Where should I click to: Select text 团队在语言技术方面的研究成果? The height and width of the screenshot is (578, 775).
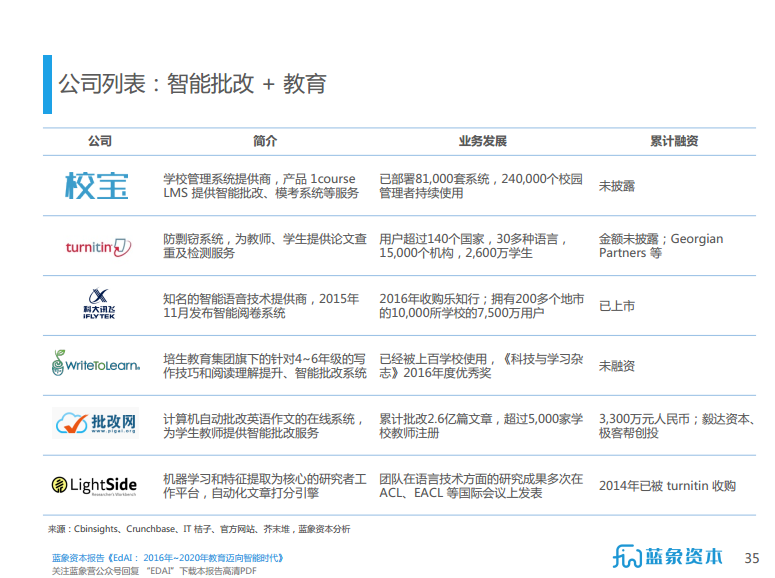pyautogui.click(x=457, y=479)
